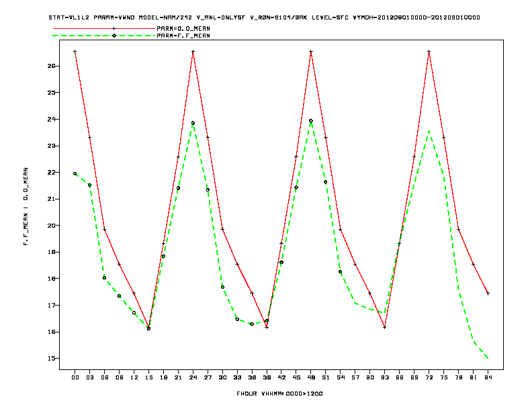Click x-axis tick label 78
This screenshot has width=532, height=411.
(x=458, y=377)
